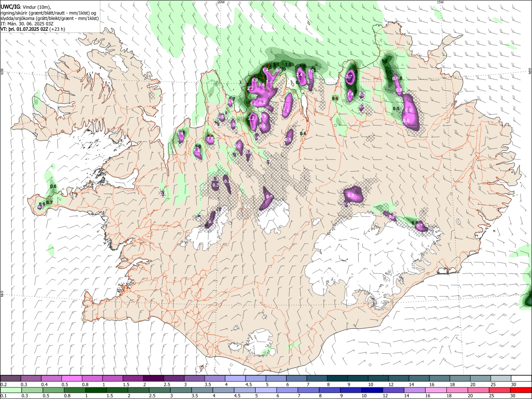The height and width of the screenshot is (399, 532).
Task: Click the snow scale swatch between 3 and 3.5
Action: [194, 379]
